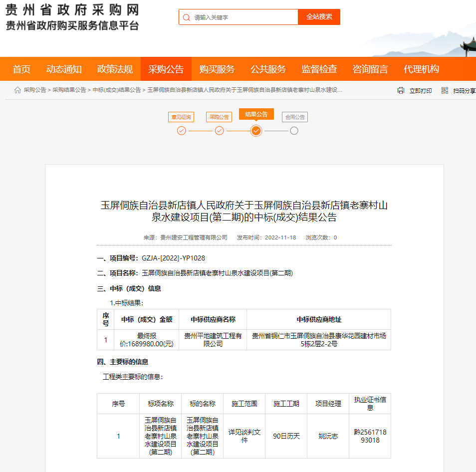Click project manager 姚沅志 cell
Image resolution: width=476 pixels, height=472 pixels.
[328, 436]
